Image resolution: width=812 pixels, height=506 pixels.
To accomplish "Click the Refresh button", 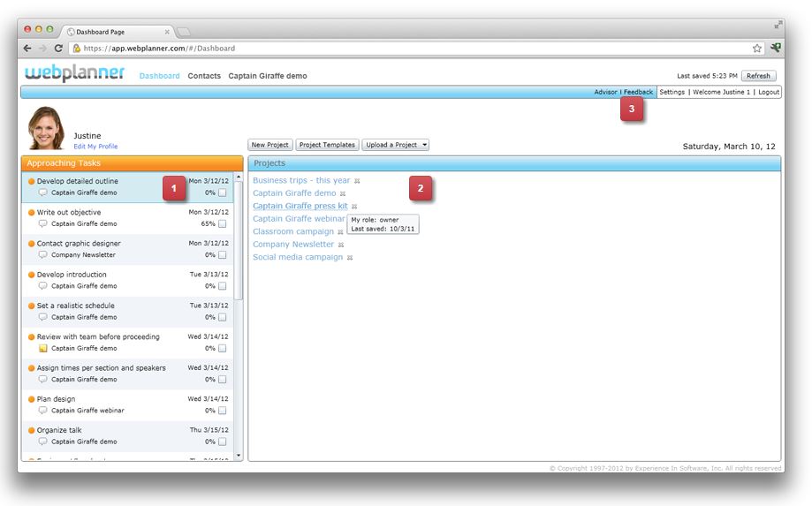I will 758,76.
